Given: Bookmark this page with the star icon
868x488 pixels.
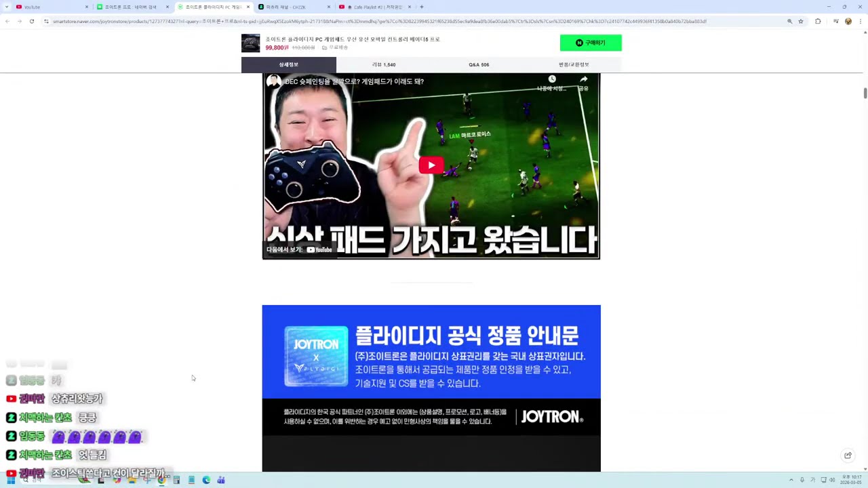Looking at the screenshot, I should click(x=801, y=21).
